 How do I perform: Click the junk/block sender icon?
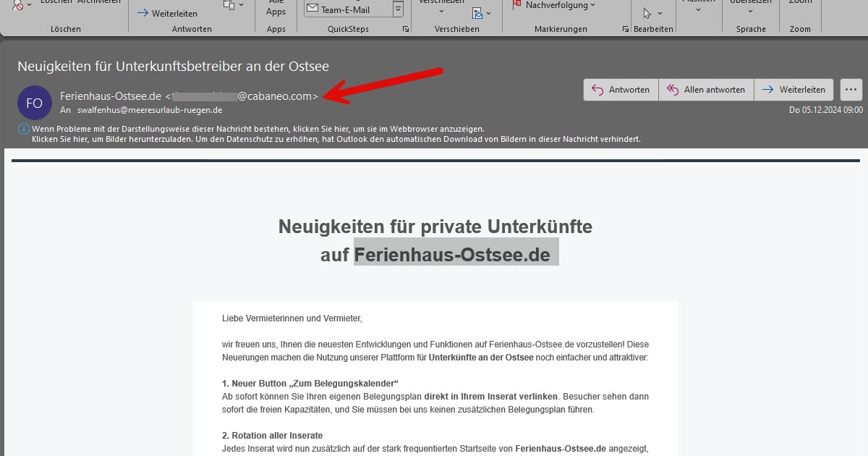pyautogui.click(x=17, y=5)
